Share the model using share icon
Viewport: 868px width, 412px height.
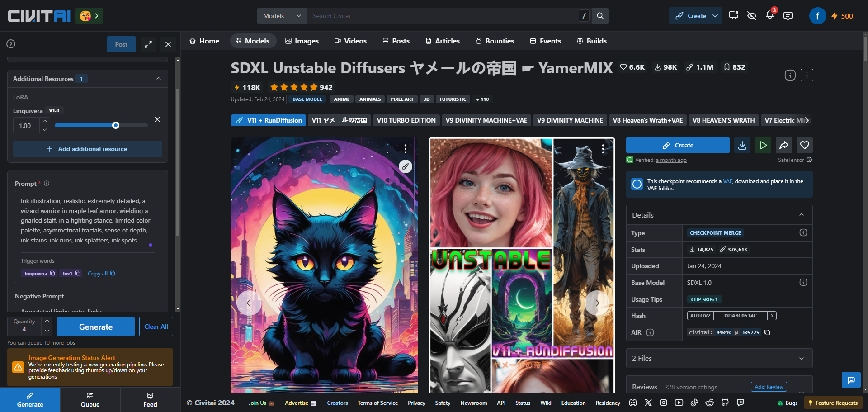(784, 145)
